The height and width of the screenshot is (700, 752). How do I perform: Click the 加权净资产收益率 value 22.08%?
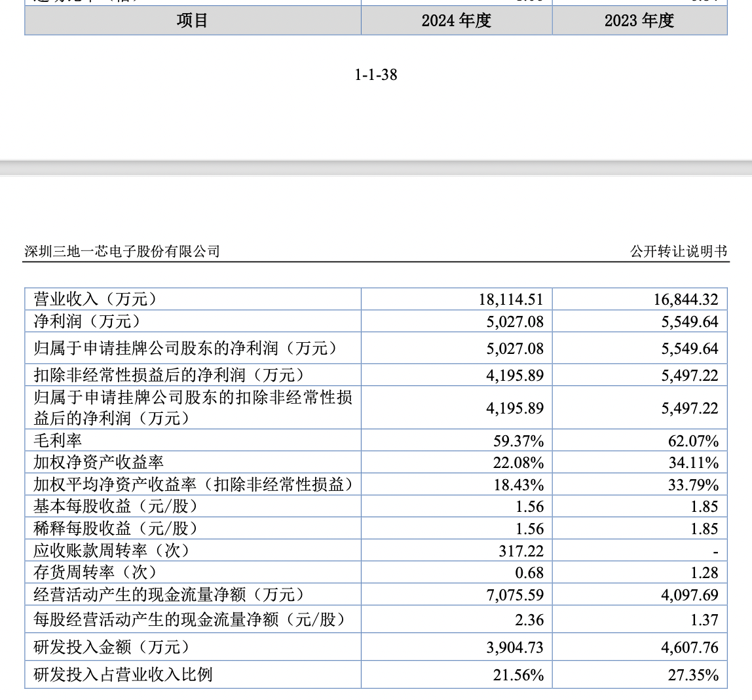pos(518,463)
